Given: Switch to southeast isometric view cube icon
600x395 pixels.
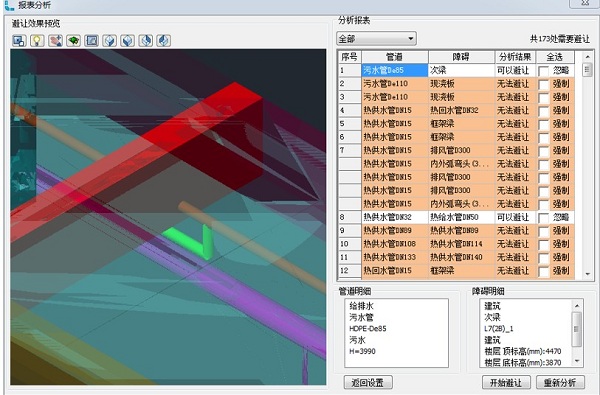Looking at the screenshot, I should (x=127, y=40).
